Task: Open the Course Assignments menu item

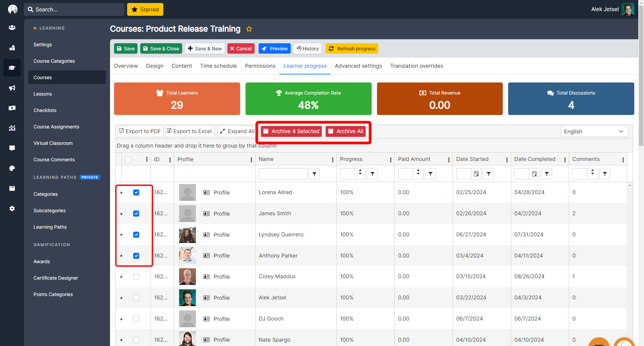Action: pyautogui.click(x=56, y=127)
